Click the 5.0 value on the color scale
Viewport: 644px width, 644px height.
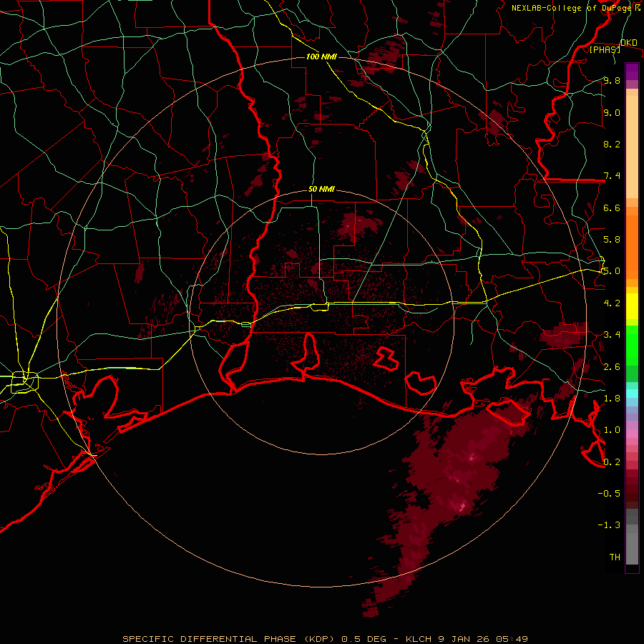point(612,271)
